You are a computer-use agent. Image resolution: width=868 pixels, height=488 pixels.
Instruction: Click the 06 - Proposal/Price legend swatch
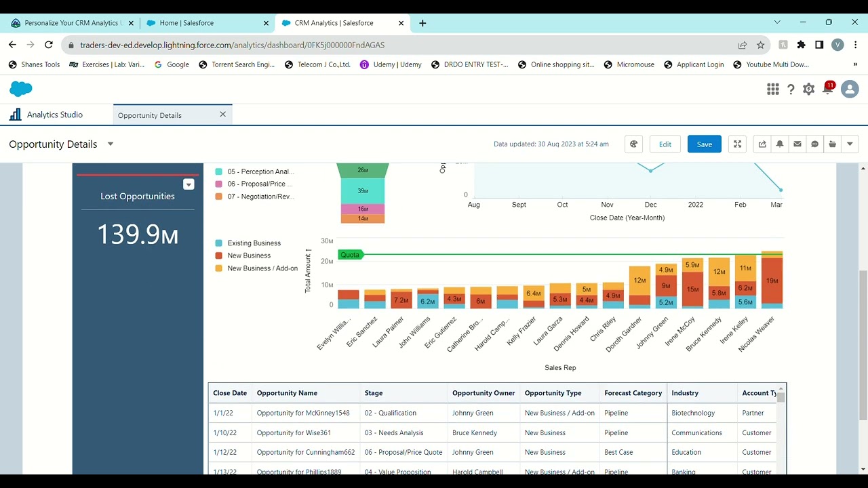coord(219,184)
